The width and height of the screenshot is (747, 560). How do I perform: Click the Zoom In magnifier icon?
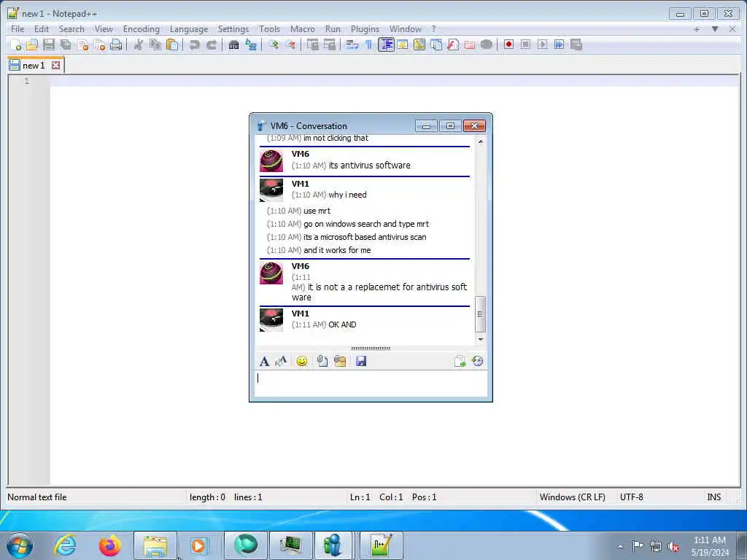(273, 44)
